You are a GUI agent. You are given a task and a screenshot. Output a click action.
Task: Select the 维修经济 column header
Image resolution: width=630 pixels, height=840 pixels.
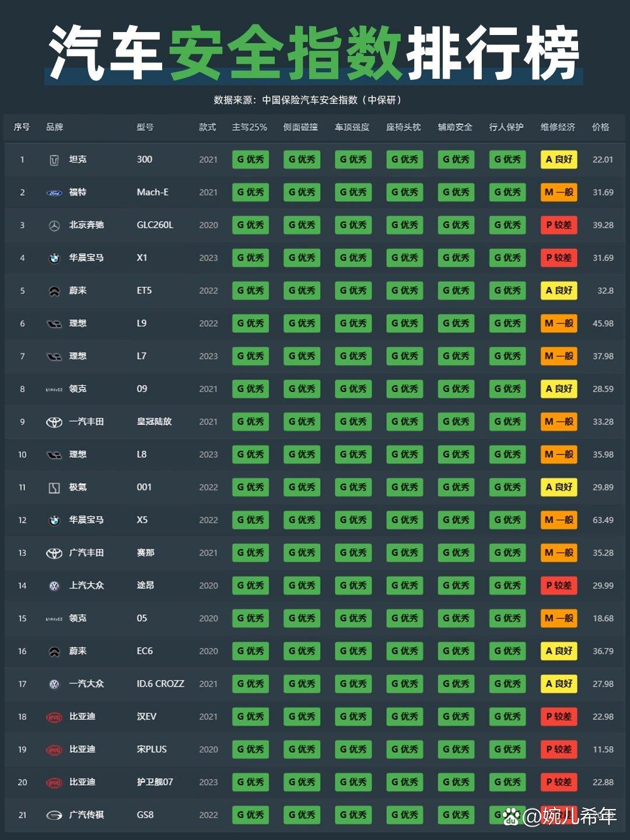pyautogui.click(x=558, y=127)
